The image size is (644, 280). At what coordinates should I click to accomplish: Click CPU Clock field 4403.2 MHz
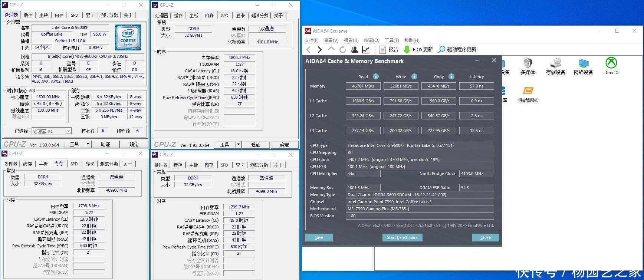420,159
